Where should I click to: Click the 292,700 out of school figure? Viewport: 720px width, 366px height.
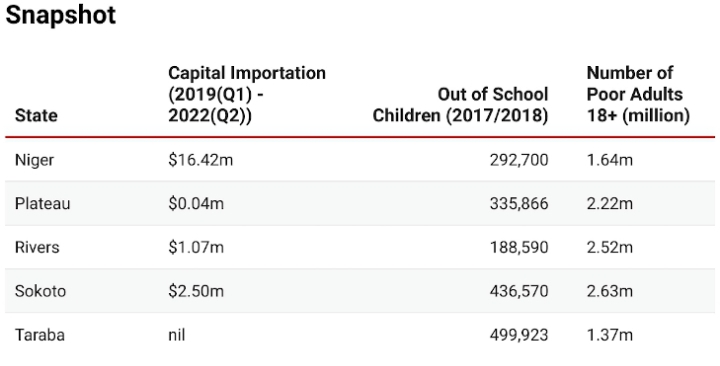(x=519, y=160)
